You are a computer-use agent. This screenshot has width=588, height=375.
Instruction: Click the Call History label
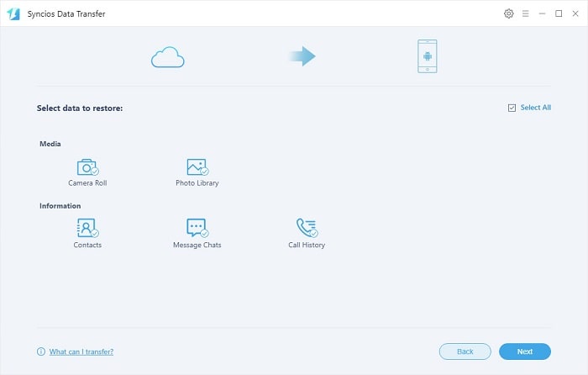[307, 245]
